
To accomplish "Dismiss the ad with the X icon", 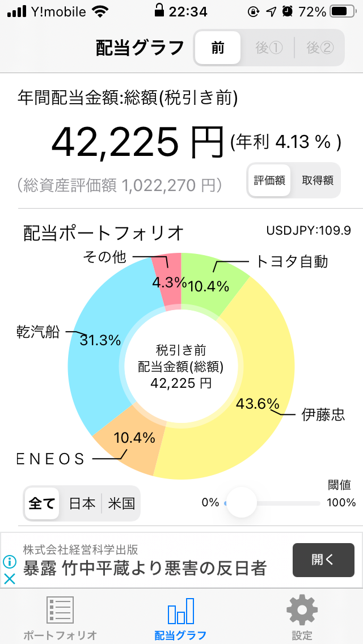I will click(x=10, y=579).
